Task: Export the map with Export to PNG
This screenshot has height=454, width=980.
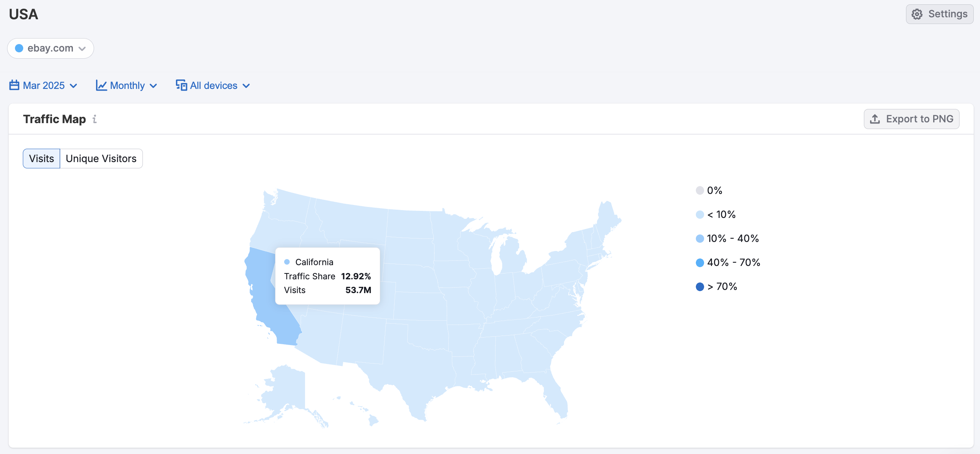Action: pyautogui.click(x=912, y=119)
